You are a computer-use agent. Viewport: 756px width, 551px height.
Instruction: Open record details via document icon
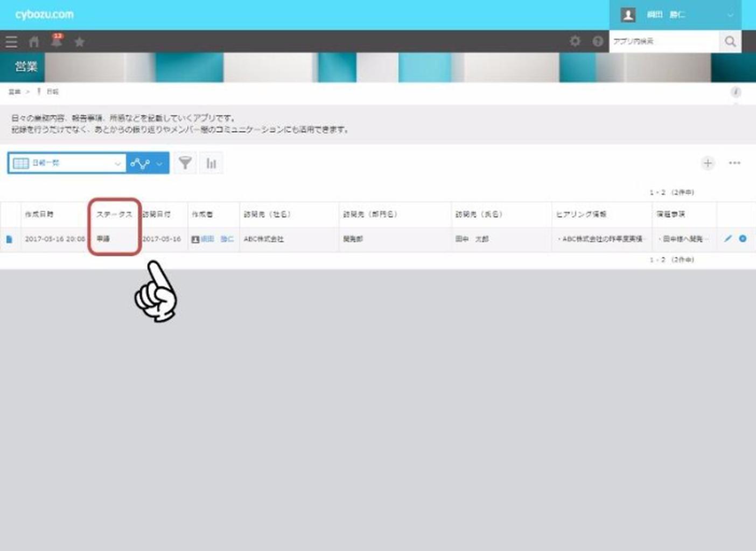(9, 239)
